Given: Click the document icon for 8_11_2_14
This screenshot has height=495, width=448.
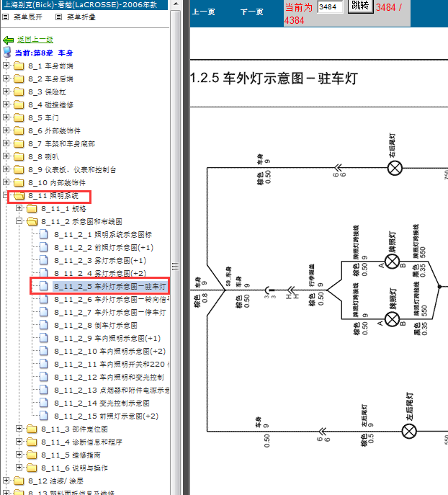Looking at the screenshot, I should coord(44,403).
